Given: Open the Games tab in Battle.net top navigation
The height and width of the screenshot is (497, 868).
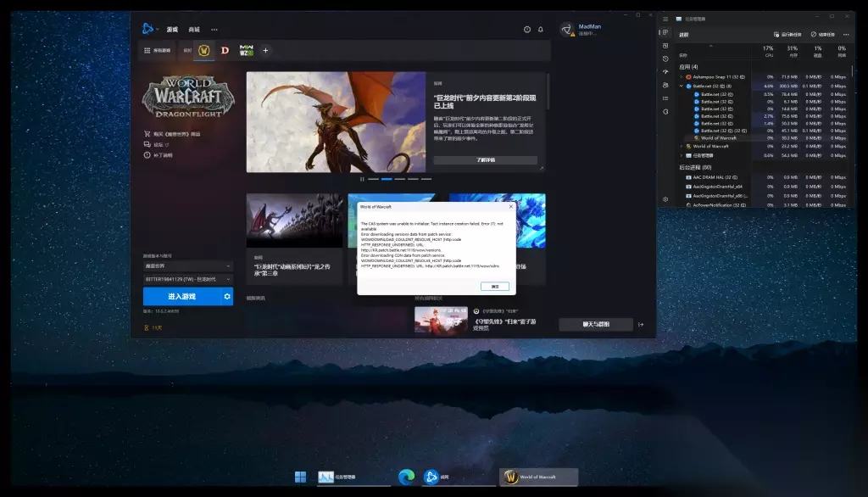Looking at the screenshot, I should click(173, 30).
